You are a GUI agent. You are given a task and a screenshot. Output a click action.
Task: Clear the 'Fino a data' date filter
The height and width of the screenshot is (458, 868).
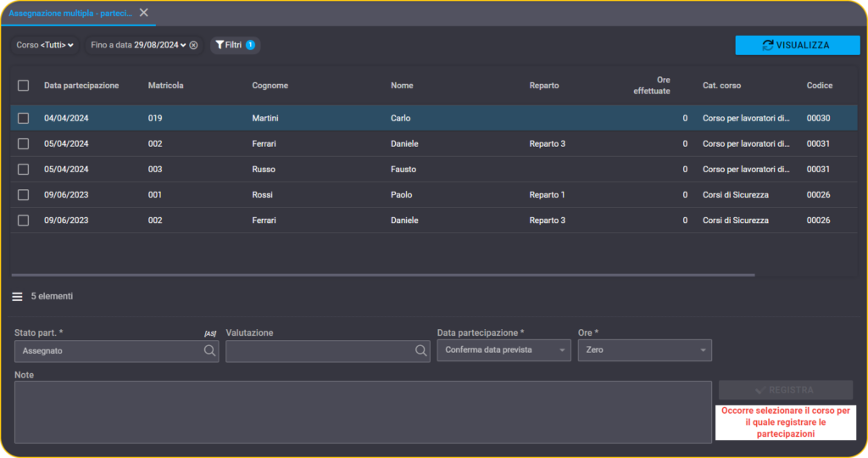click(x=194, y=46)
